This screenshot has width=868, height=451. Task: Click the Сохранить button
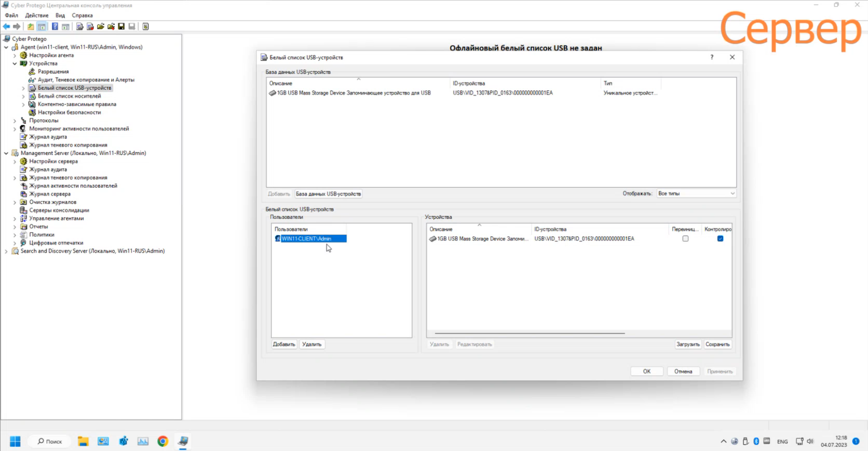[717, 344]
